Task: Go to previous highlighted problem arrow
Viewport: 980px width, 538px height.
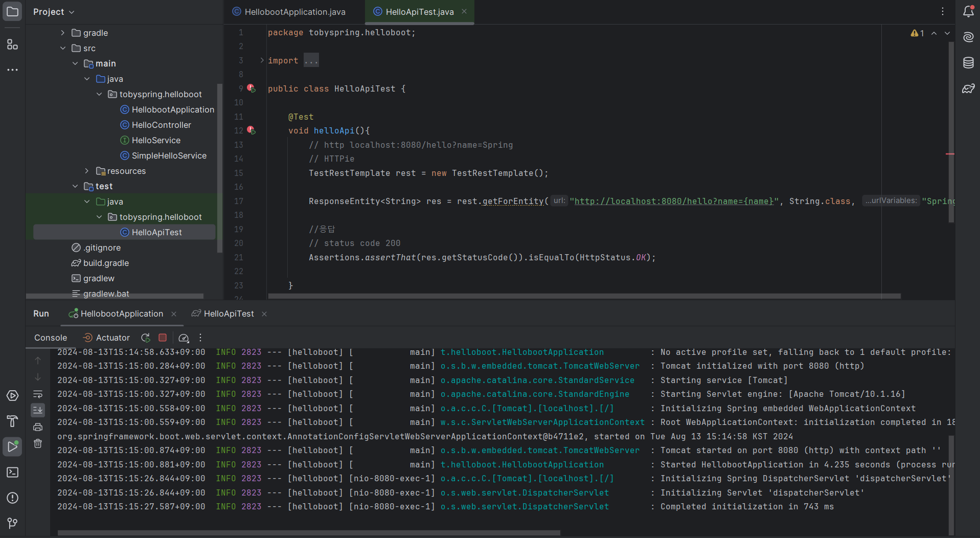Action: click(934, 33)
